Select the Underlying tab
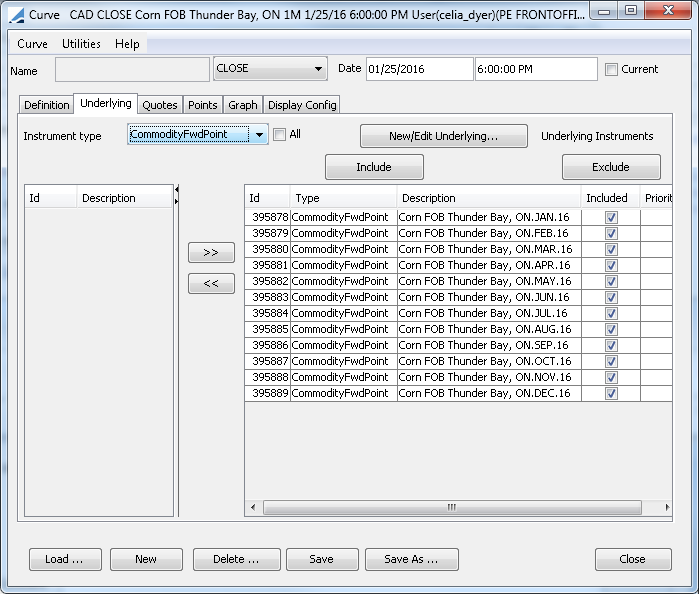Screen dimensions: 699x594 106,103
